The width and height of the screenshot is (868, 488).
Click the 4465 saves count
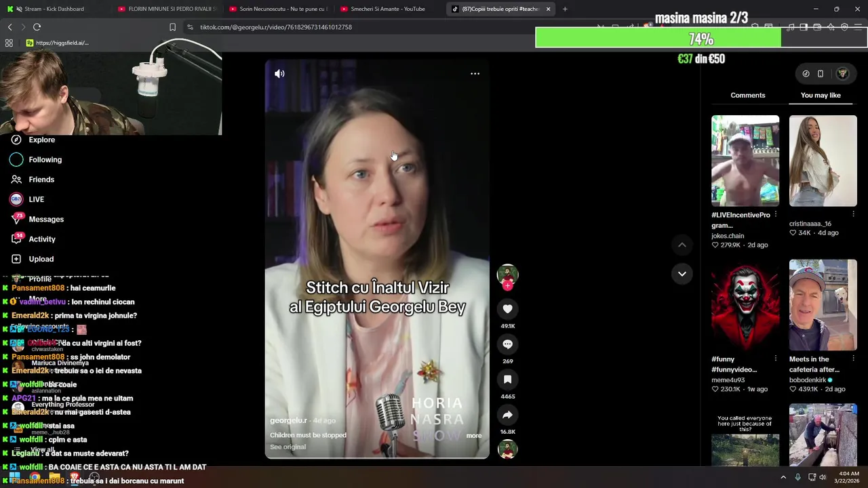[x=507, y=396]
